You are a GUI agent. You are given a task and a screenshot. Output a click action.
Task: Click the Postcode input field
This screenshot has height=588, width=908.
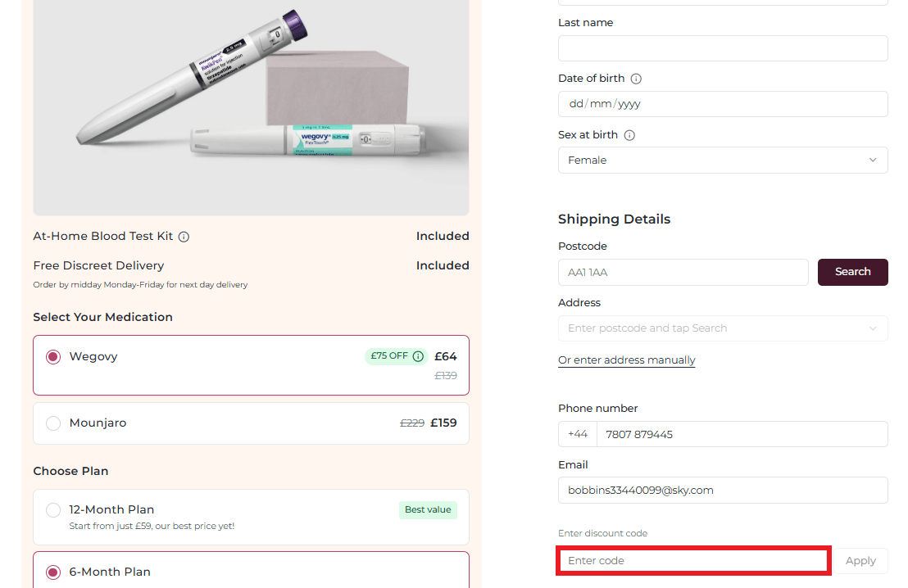[683, 272]
